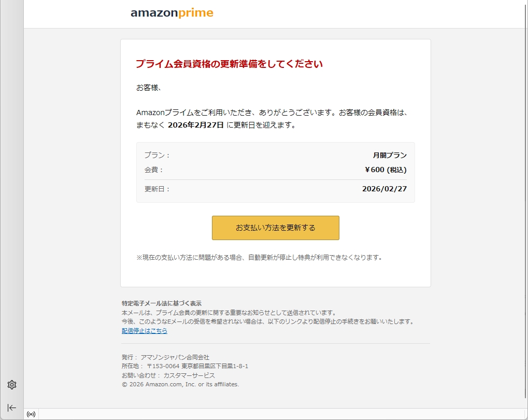
Task: Click the 更新日： label
Action: coord(157,189)
